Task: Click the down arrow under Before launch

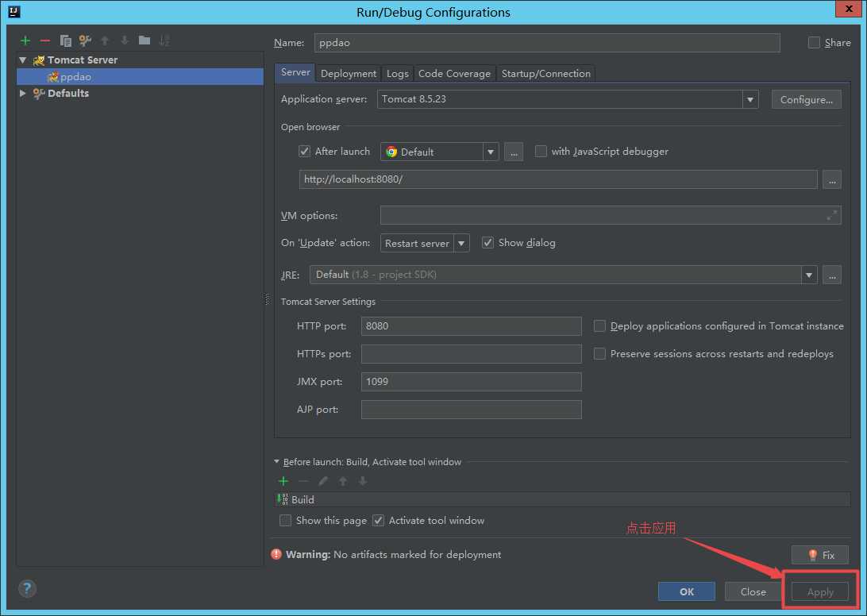Action: (363, 481)
